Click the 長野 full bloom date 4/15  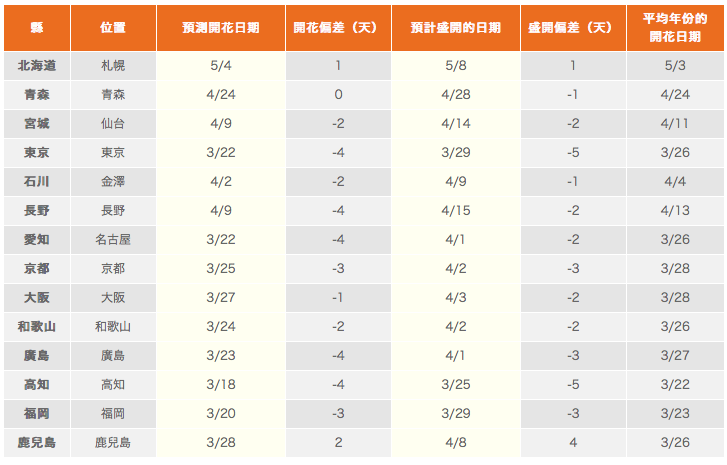point(456,211)
